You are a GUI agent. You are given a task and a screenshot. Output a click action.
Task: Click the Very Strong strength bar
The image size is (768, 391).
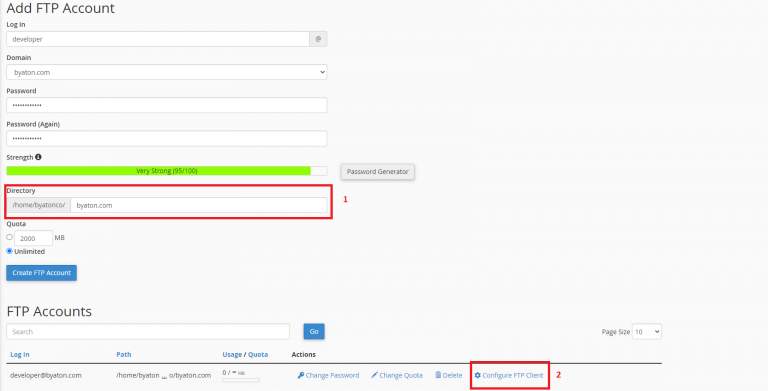[x=167, y=171]
